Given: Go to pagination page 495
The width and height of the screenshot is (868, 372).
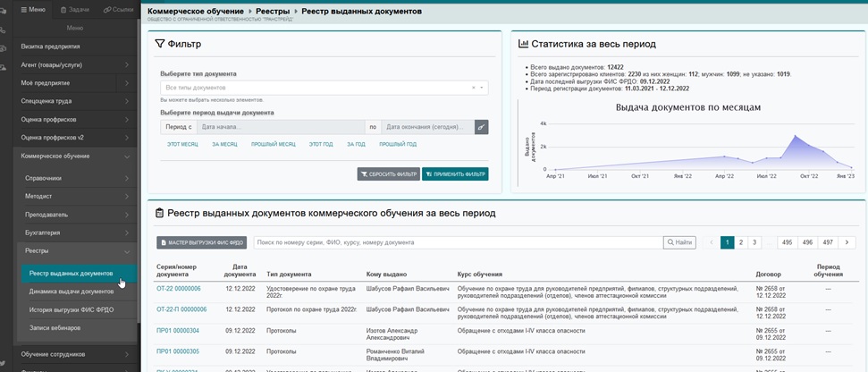Looking at the screenshot, I should tap(788, 242).
